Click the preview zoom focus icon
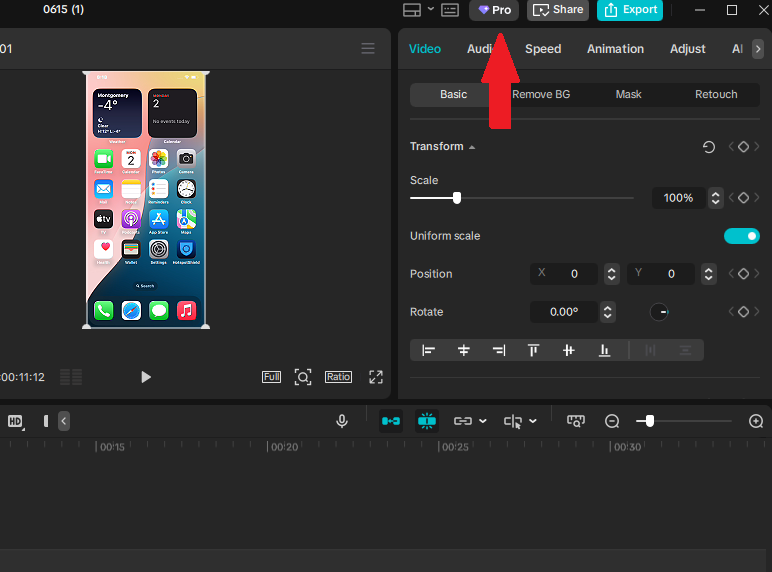This screenshot has height=572, width=772. pyautogui.click(x=303, y=377)
